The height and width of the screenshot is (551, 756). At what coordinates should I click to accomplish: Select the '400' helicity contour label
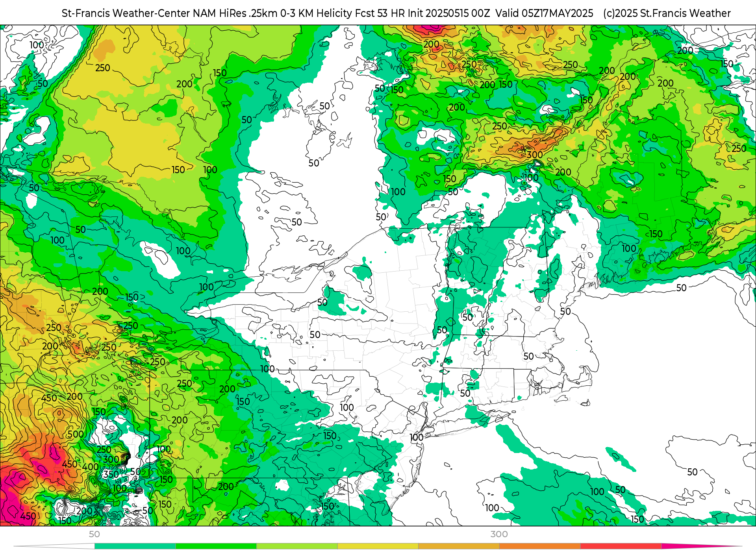tap(90, 467)
